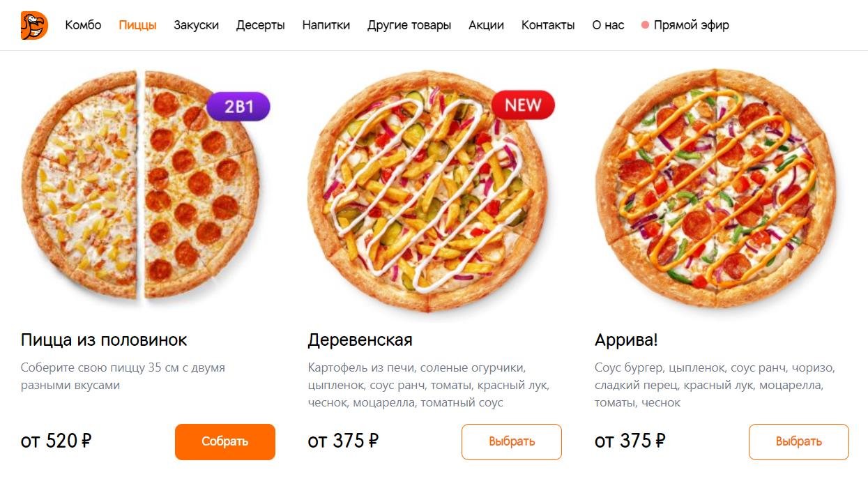Click the red dot by Прямой эфир
This screenshot has height=502, width=868.
645,25
